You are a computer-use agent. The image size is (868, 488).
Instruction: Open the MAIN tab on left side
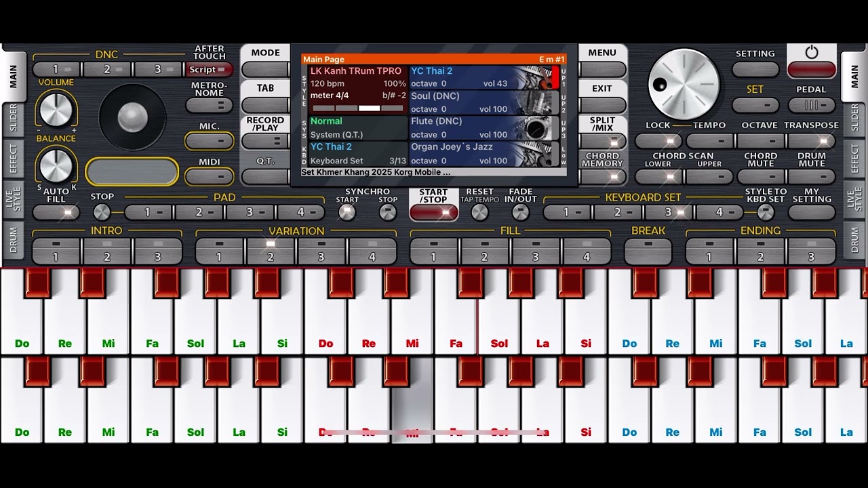pos(13,77)
